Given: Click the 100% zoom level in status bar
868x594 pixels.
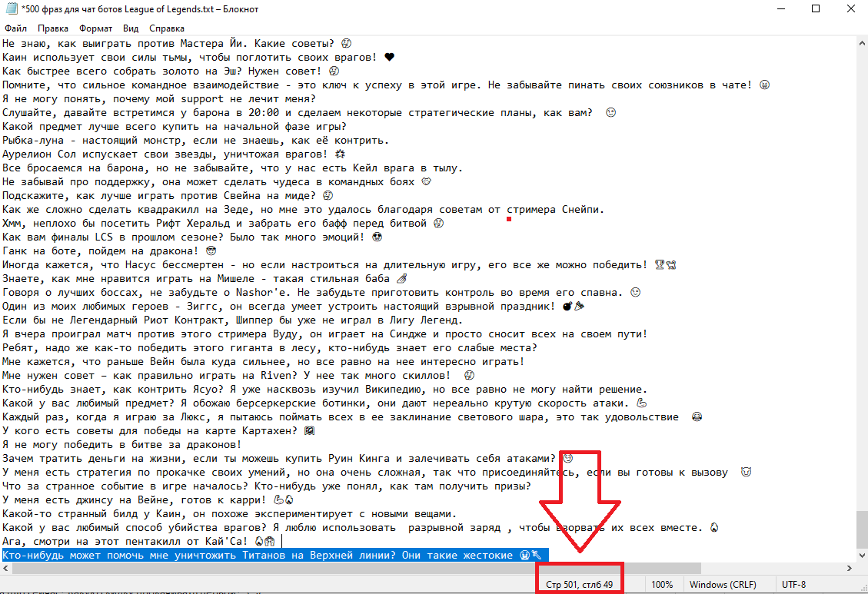Looking at the screenshot, I should (662, 585).
